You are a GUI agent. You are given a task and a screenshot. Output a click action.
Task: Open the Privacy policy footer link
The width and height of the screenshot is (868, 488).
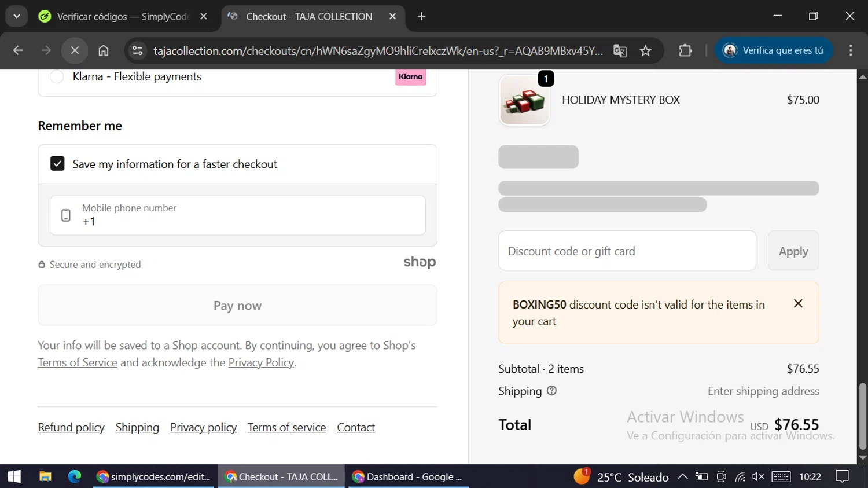[x=203, y=427]
